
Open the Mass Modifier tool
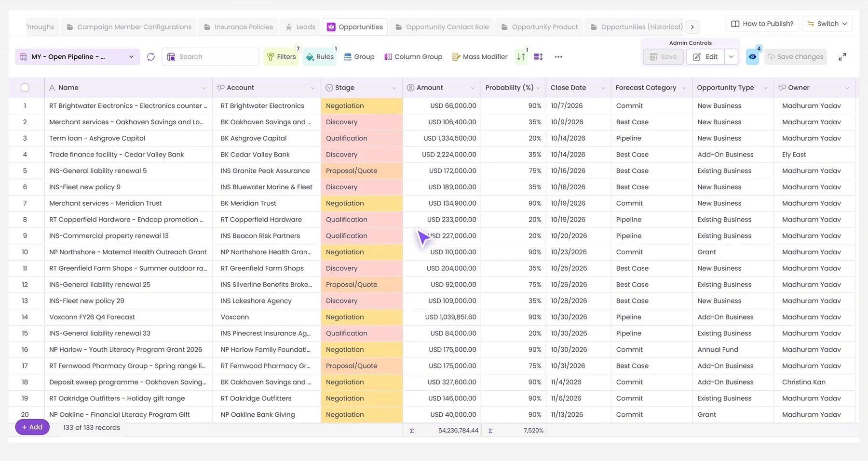[480, 57]
